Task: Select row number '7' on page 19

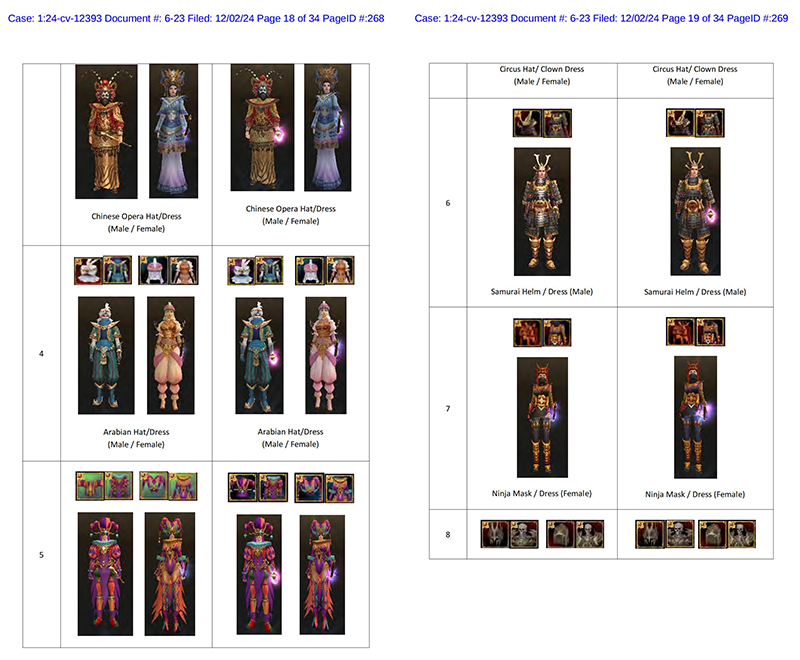Action: coord(448,409)
